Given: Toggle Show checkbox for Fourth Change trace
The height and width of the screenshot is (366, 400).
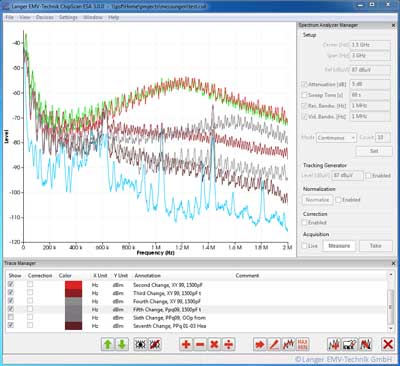Looking at the screenshot, I should [x=11, y=301].
